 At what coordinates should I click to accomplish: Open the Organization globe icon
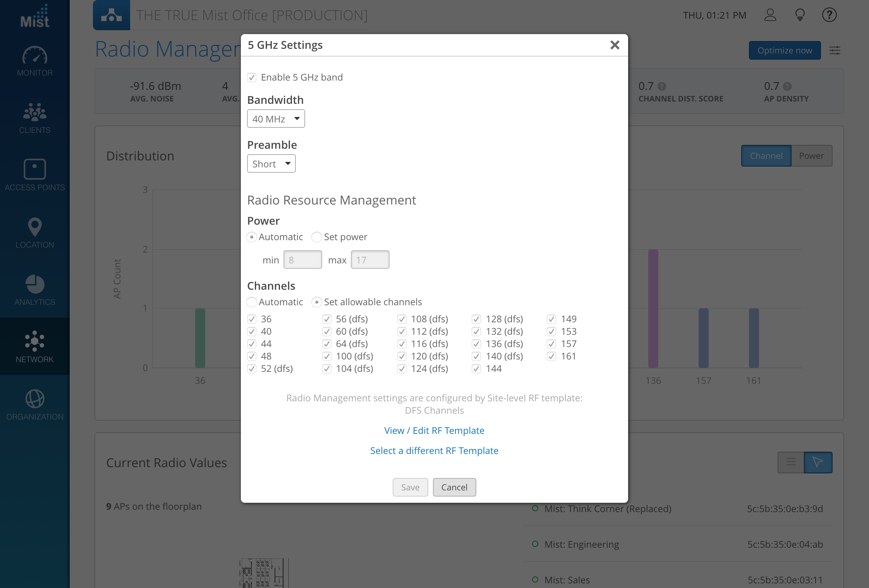tap(34, 399)
